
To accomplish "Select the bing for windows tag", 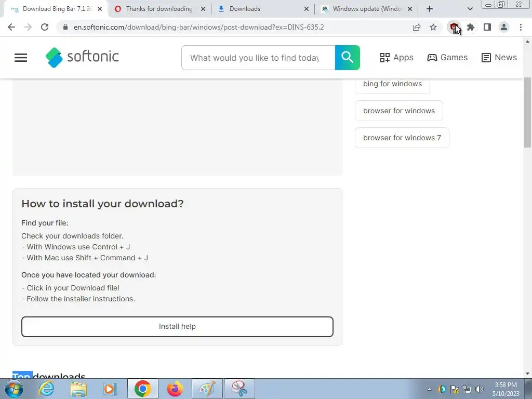I will pos(393,84).
